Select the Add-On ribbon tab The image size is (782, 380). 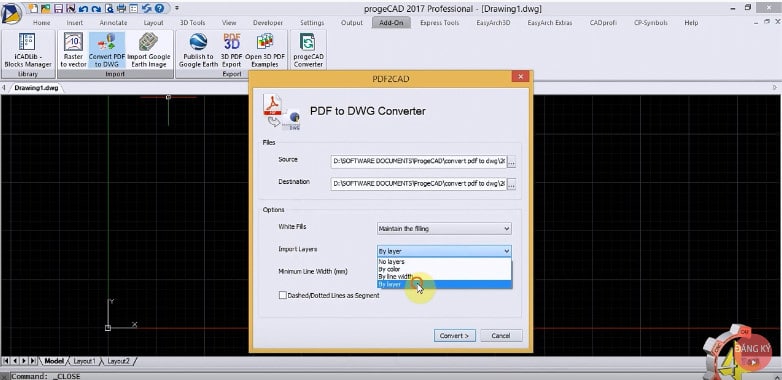[x=391, y=23]
